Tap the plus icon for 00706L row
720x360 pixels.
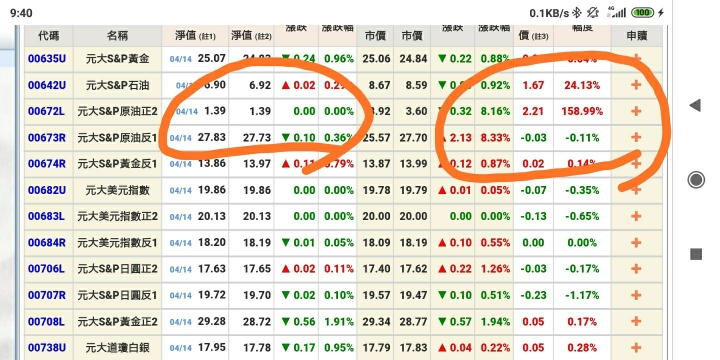point(636,269)
